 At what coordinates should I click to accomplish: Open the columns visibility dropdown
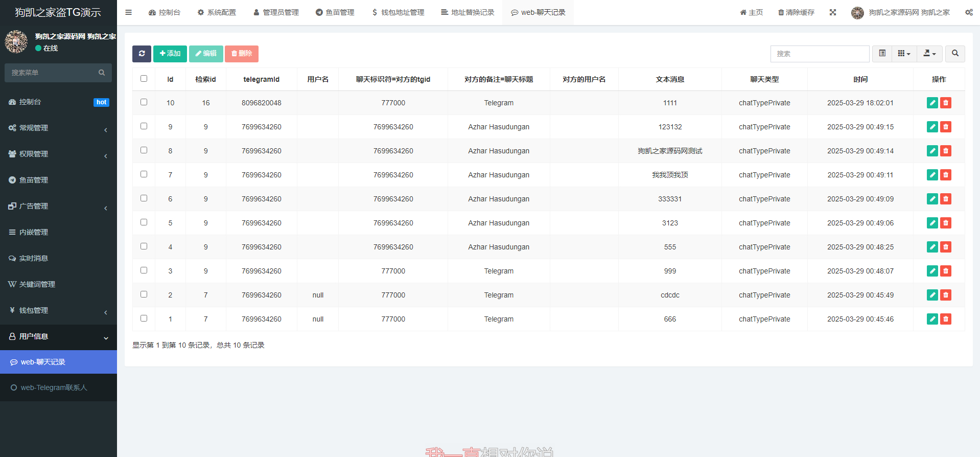tap(904, 54)
